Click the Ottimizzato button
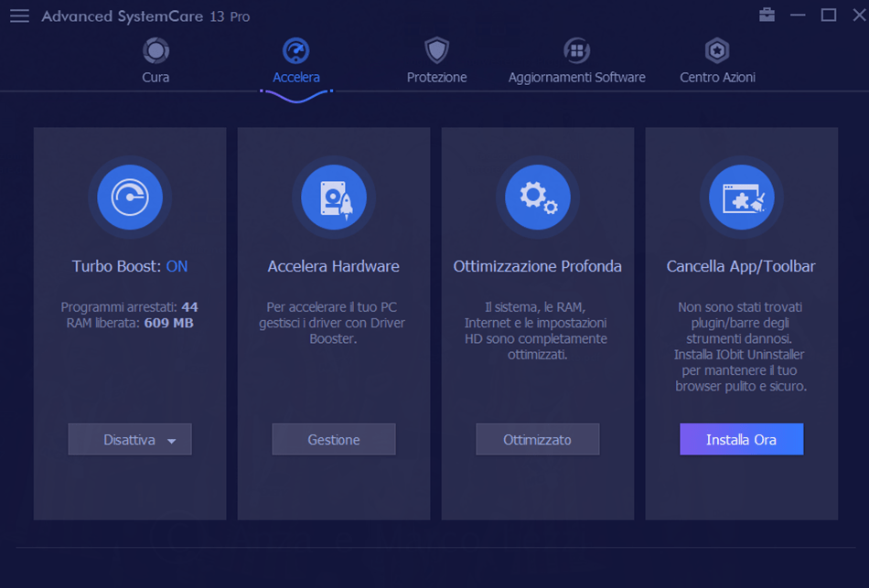Viewport: 869px width, 588px height. (x=538, y=440)
